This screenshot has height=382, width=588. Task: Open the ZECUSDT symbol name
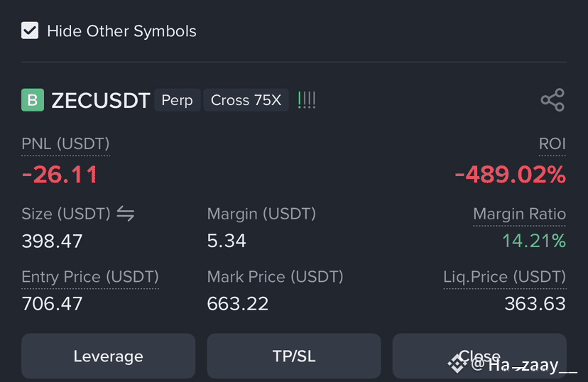pyautogui.click(x=101, y=100)
